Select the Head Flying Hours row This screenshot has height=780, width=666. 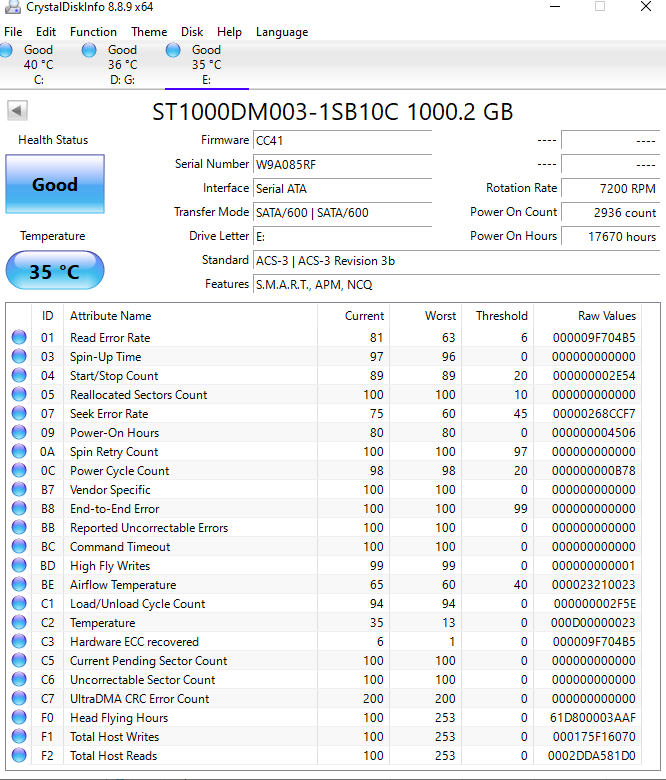click(x=323, y=717)
